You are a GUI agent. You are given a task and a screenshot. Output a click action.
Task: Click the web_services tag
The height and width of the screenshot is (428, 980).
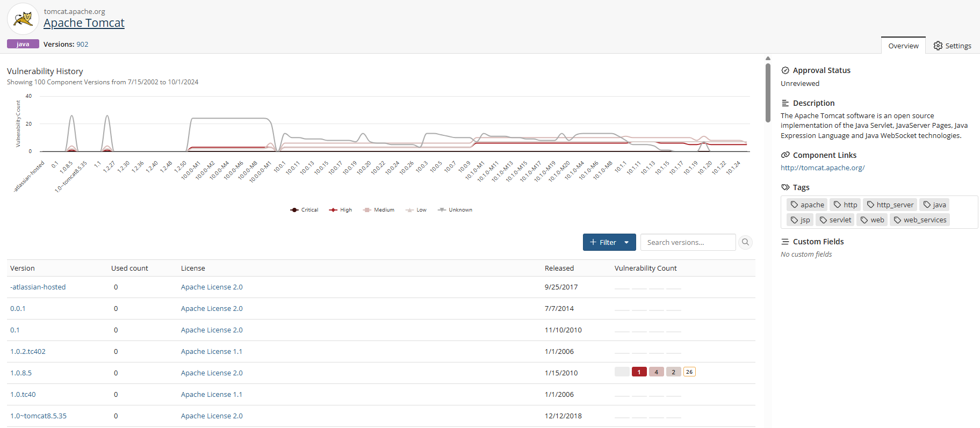(920, 220)
